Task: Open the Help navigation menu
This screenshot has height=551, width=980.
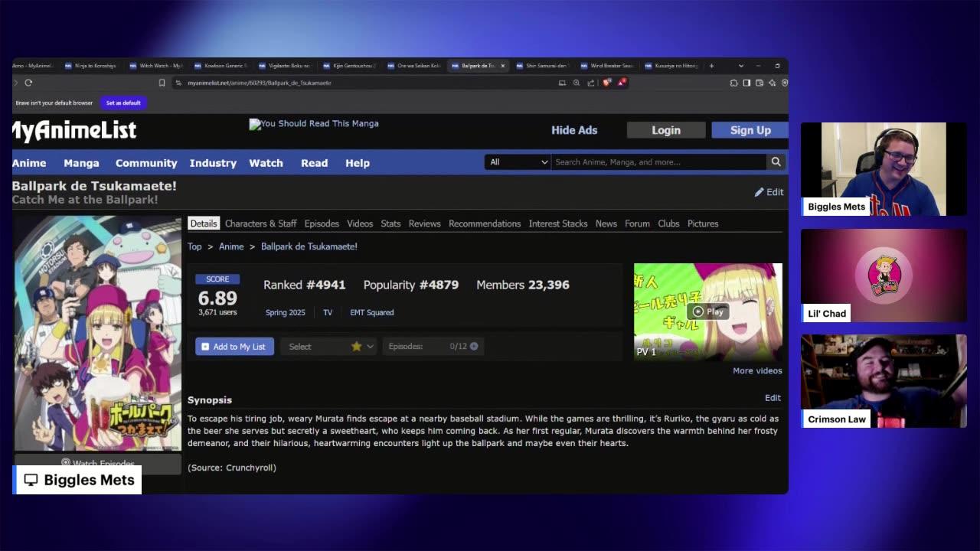Action: 358,163
